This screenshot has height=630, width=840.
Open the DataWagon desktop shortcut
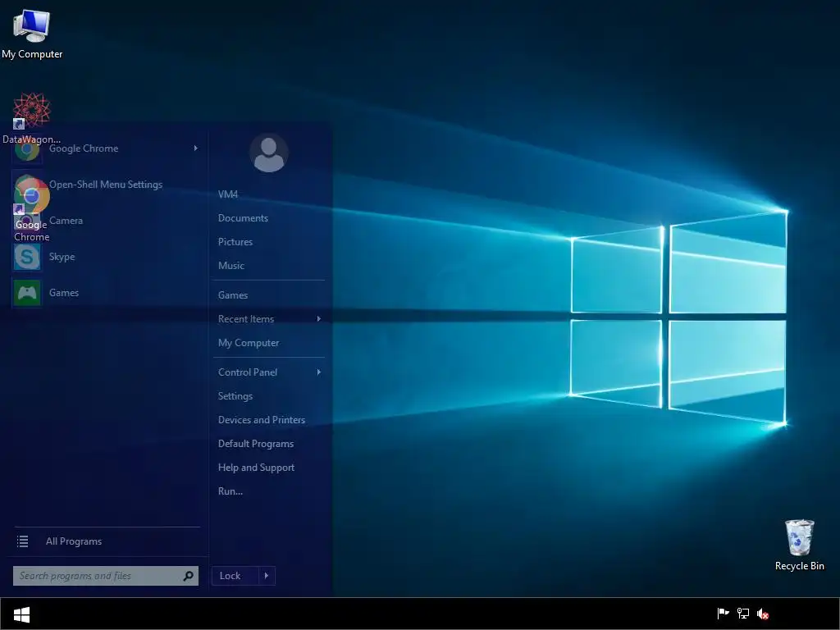[32, 118]
